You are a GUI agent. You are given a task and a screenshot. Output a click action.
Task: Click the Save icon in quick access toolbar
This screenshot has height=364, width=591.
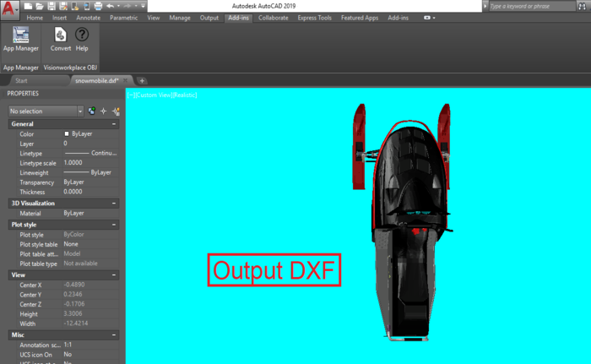(52, 6)
